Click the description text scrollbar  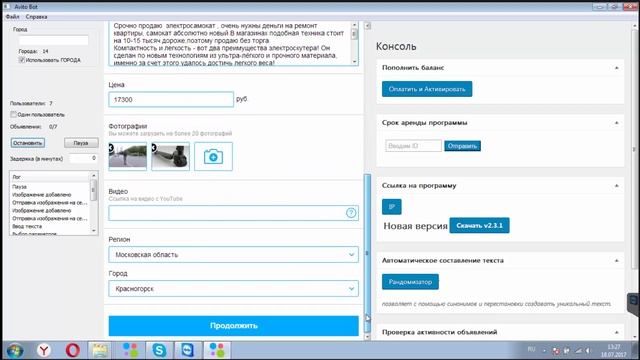pyautogui.click(x=354, y=35)
